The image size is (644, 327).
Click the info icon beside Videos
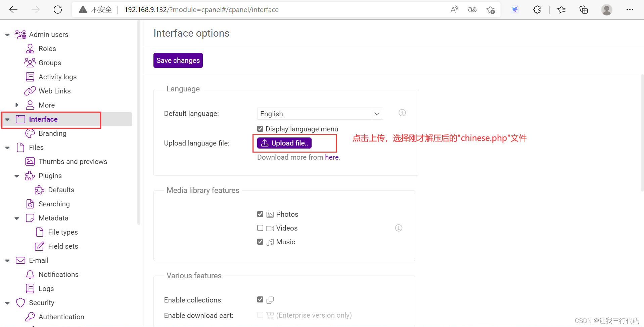(x=399, y=228)
